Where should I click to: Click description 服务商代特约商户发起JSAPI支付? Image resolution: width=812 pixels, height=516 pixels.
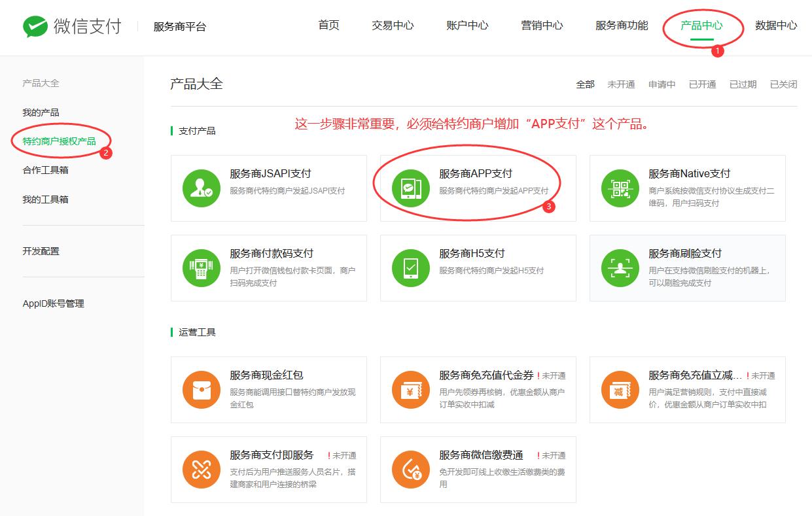287,191
